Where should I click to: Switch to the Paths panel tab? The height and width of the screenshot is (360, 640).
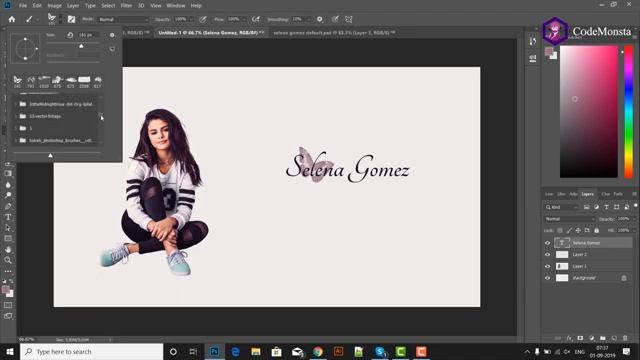point(618,194)
